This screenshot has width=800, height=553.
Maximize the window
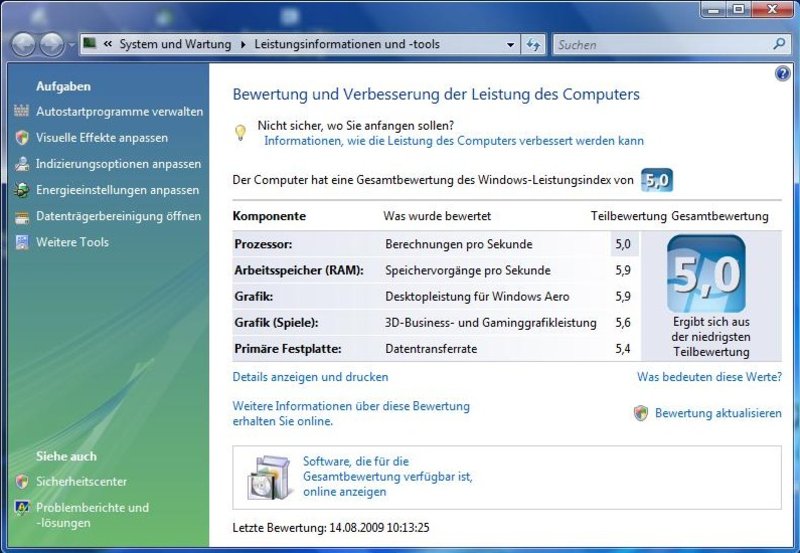point(739,9)
